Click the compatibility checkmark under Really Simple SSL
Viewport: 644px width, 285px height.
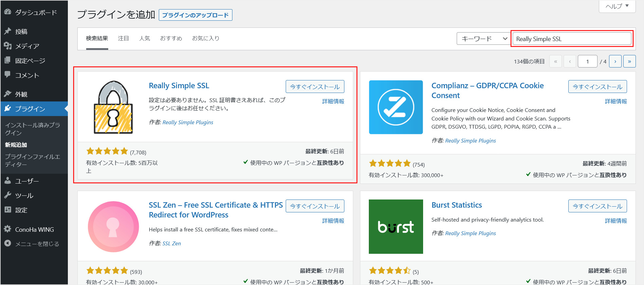pos(245,162)
